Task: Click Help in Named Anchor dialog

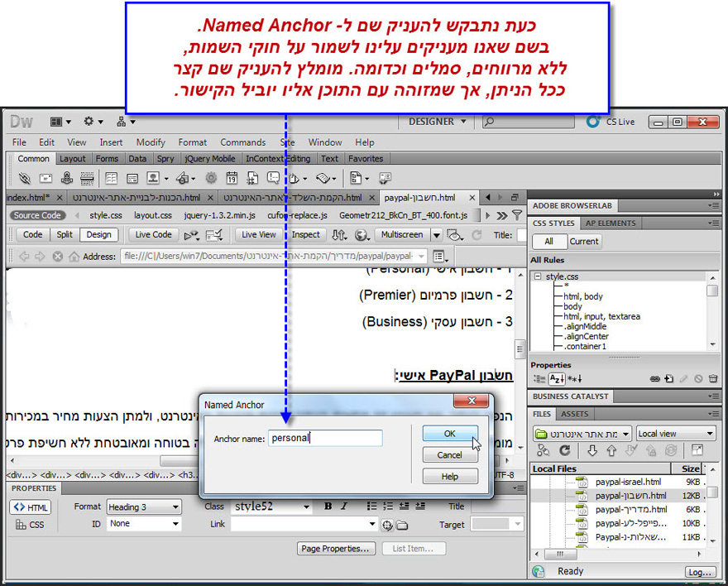Action: 450,477
